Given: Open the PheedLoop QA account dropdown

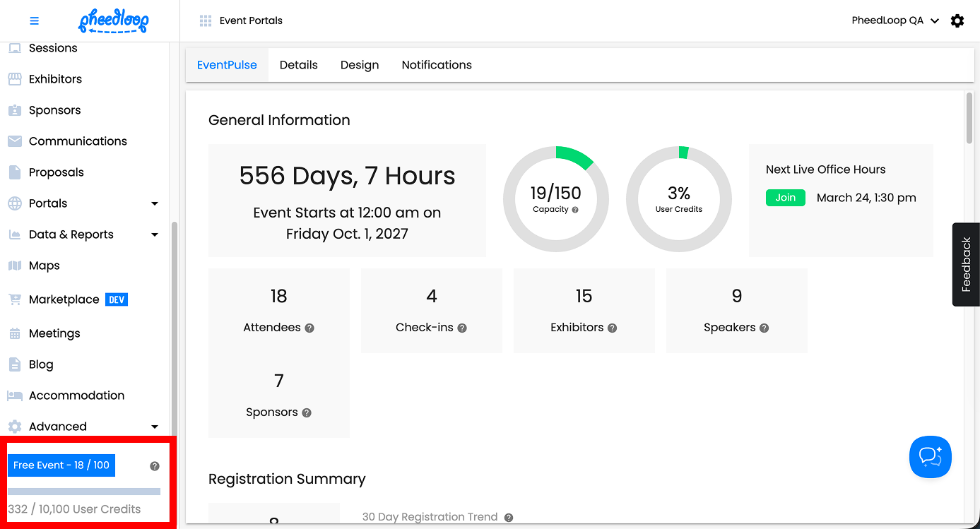Looking at the screenshot, I should coord(895,20).
